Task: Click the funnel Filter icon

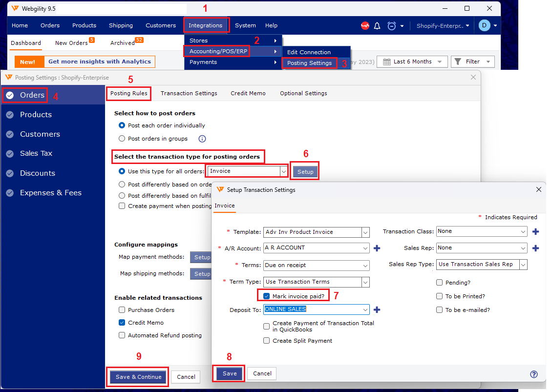Action: [x=458, y=62]
